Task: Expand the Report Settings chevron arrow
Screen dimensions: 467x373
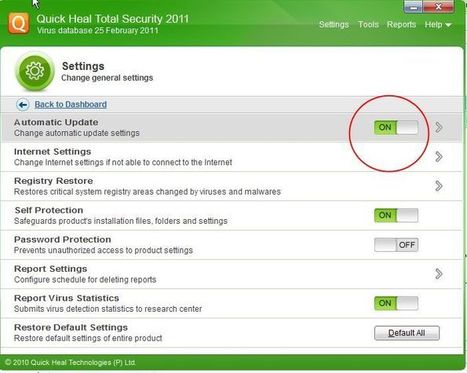Action: coord(439,274)
